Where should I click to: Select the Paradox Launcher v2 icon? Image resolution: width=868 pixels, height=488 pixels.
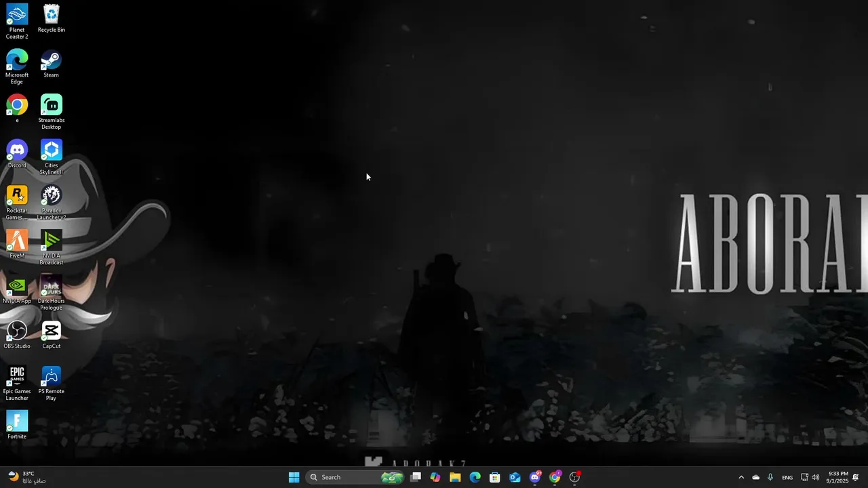tap(51, 202)
